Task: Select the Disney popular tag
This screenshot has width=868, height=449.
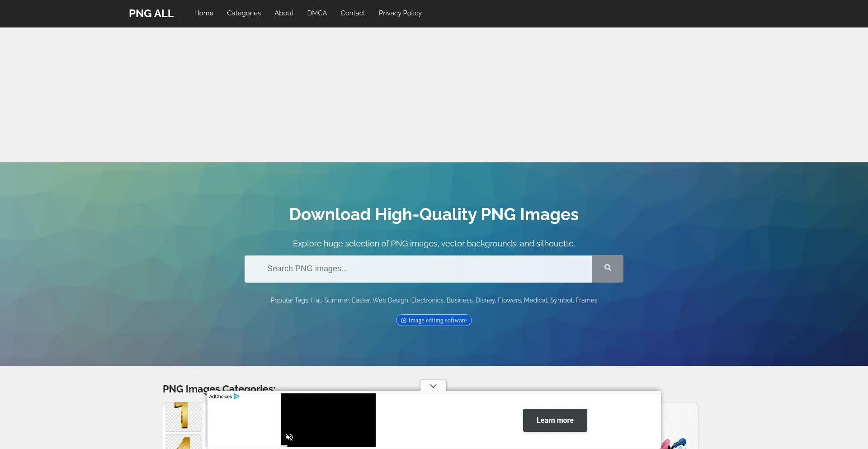Action: point(485,300)
